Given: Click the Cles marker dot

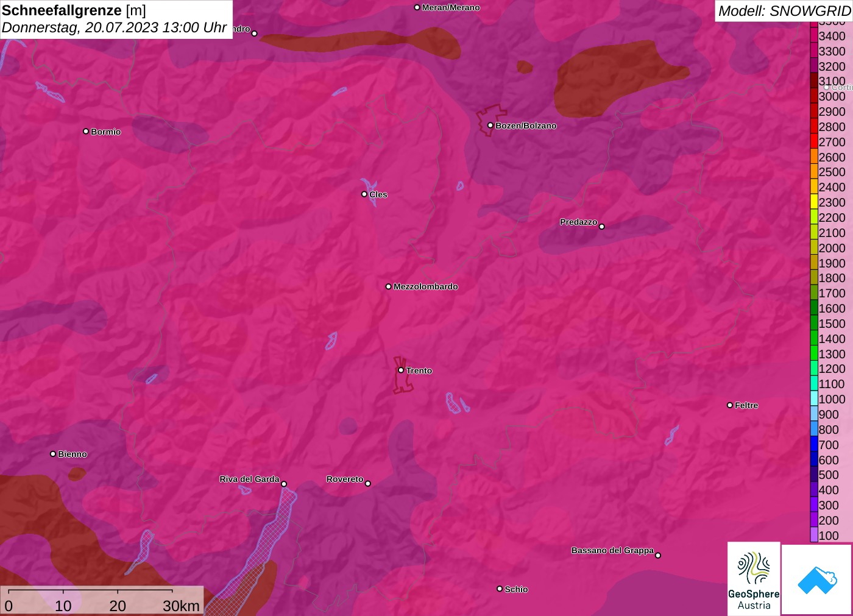Looking at the screenshot, I should pyautogui.click(x=364, y=194).
